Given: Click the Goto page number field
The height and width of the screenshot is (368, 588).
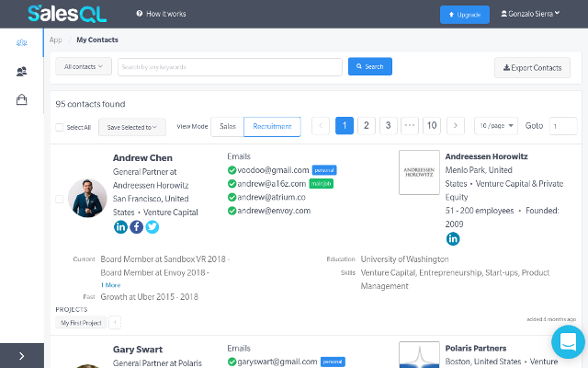Looking at the screenshot, I should tap(563, 126).
